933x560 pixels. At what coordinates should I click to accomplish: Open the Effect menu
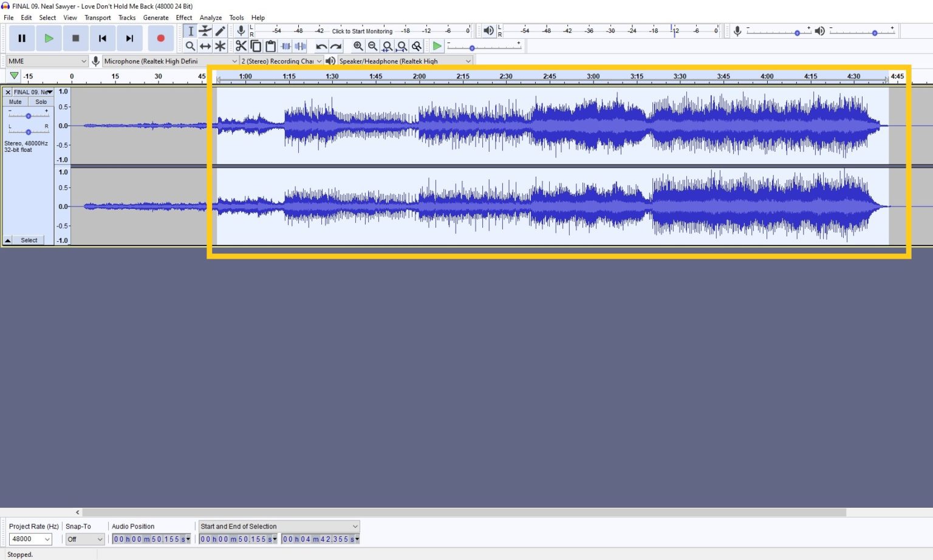point(183,17)
